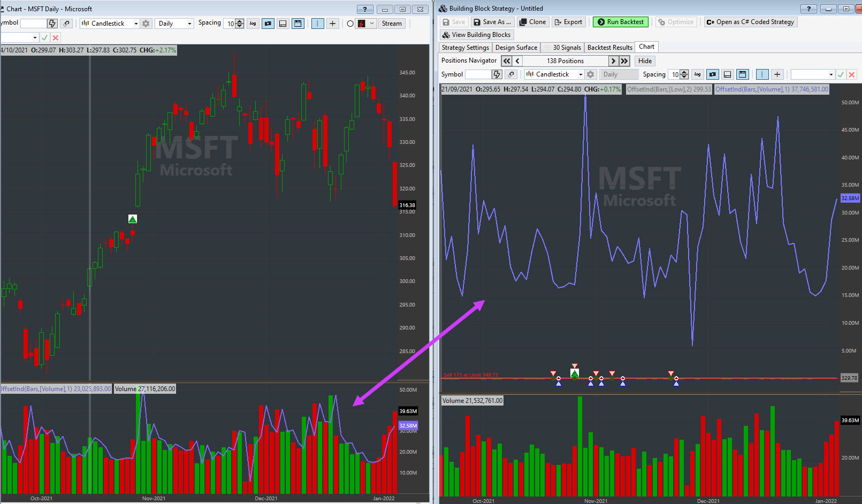Screen dimensions: 862x504
Task: Click the Run Backtest button
Action: tap(620, 22)
